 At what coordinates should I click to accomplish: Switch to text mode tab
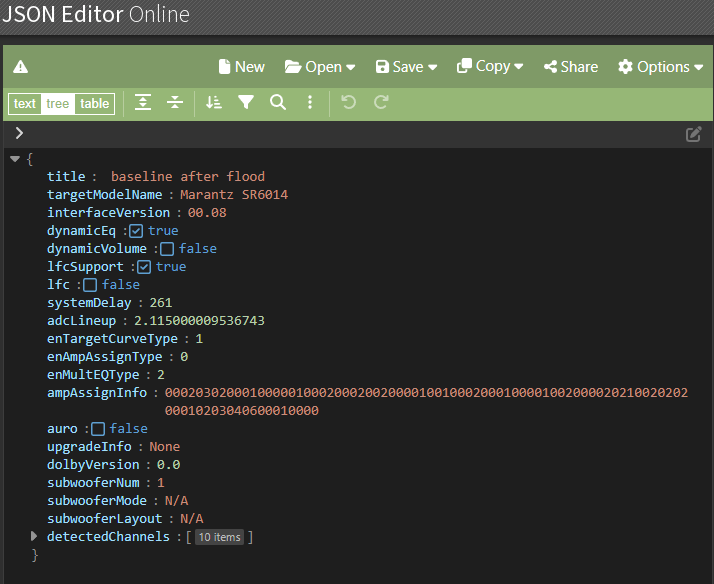[x=25, y=104]
